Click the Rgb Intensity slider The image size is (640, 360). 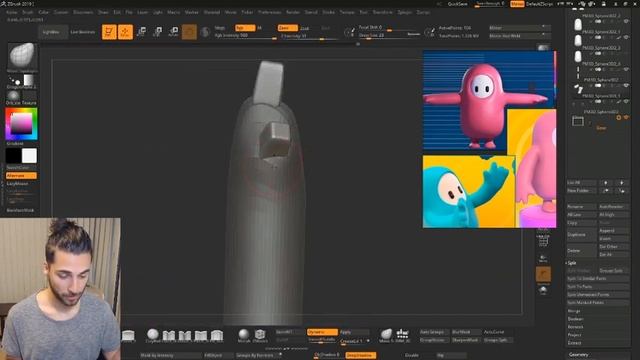pos(245,36)
